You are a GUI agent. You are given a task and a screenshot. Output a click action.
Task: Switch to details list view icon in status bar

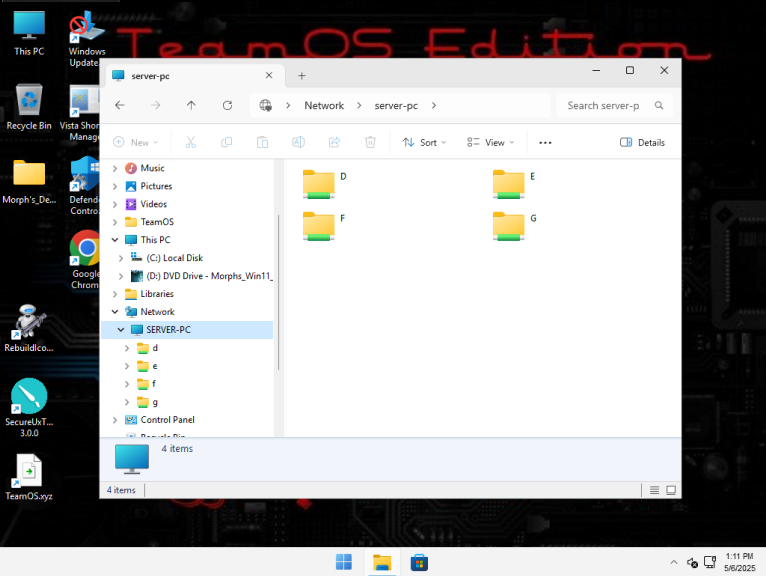pyautogui.click(x=655, y=490)
